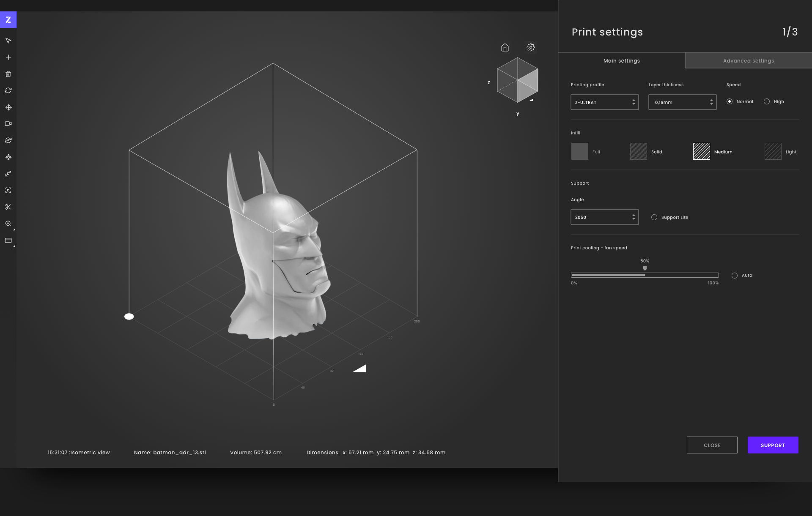The width and height of the screenshot is (812, 516).
Task: Open the Layer thickness 0,19mm dropdown
Action: coord(682,102)
